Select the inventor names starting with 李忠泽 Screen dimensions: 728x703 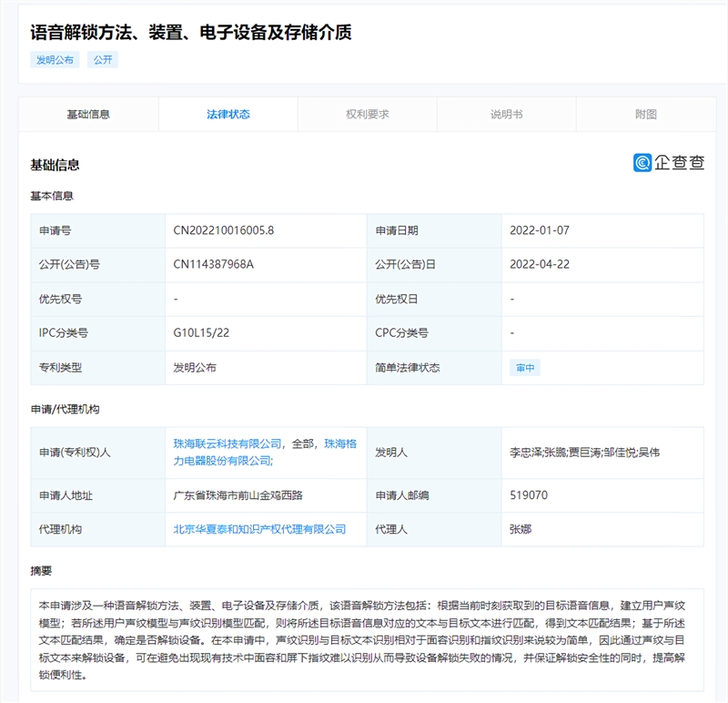(584, 453)
